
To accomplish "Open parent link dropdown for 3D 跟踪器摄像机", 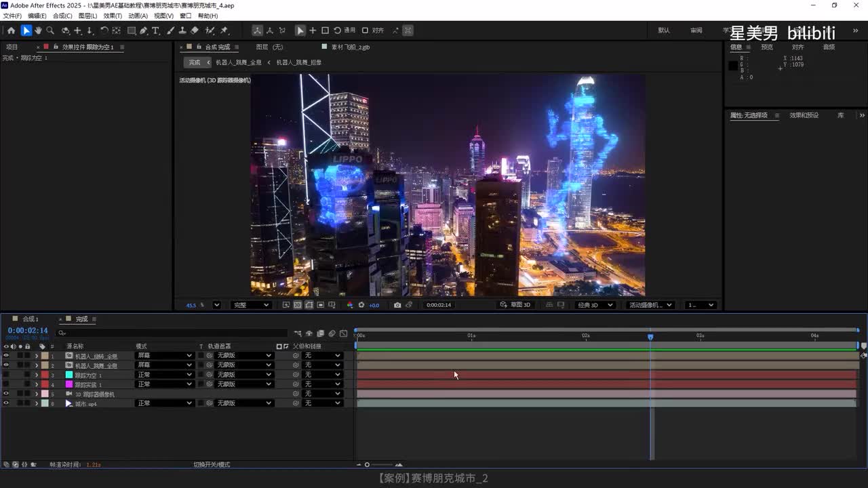I will pyautogui.click(x=322, y=394).
